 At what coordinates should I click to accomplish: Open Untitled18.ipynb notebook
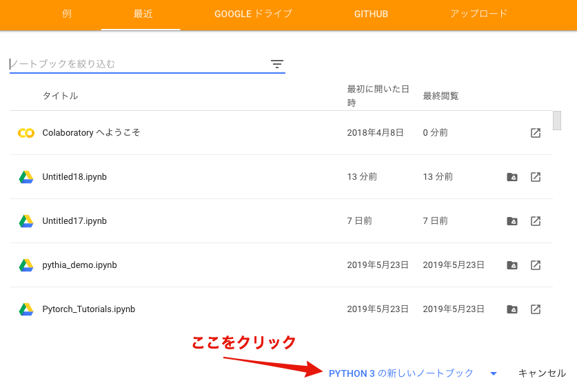(74, 177)
